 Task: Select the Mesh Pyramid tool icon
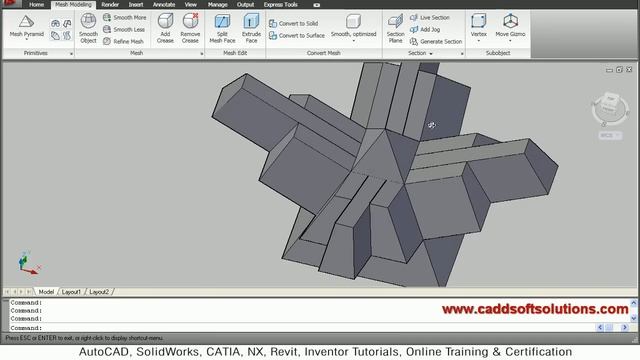pos(27,21)
